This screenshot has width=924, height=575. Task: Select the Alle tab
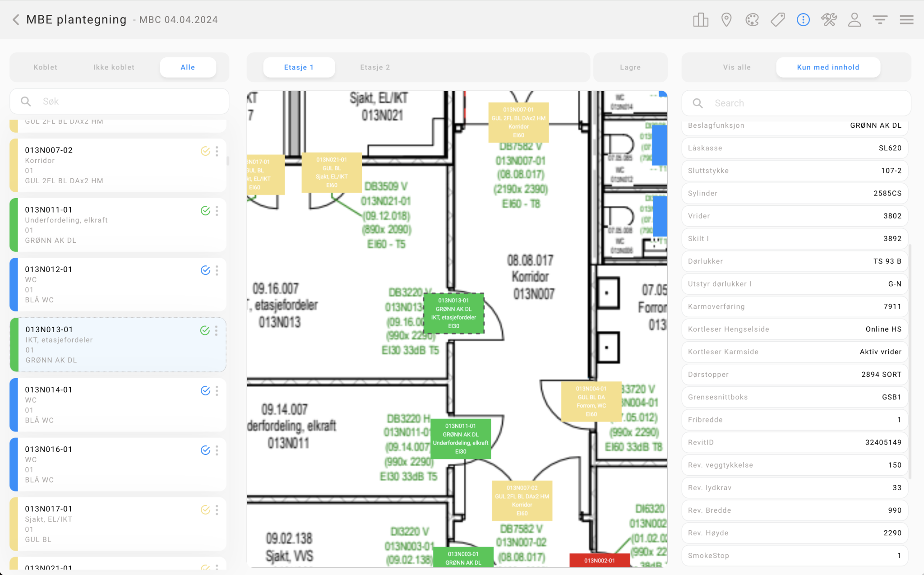pyautogui.click(x=188, y=67)
